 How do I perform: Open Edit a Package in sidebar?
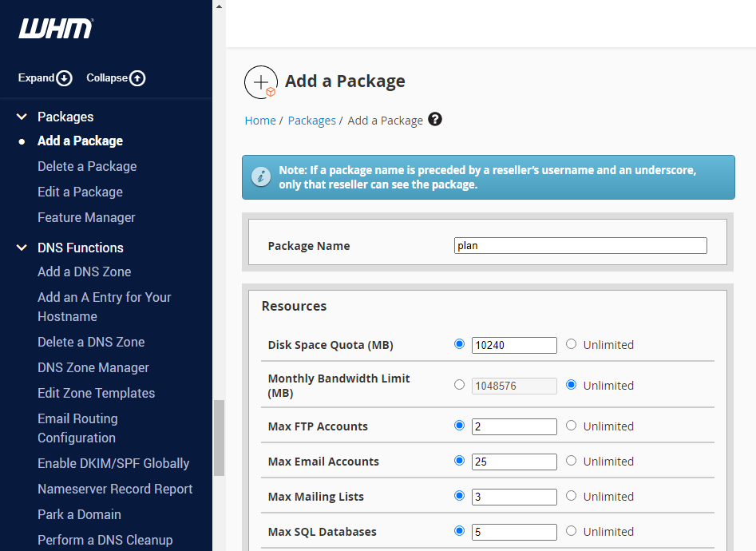click(80, 192)
